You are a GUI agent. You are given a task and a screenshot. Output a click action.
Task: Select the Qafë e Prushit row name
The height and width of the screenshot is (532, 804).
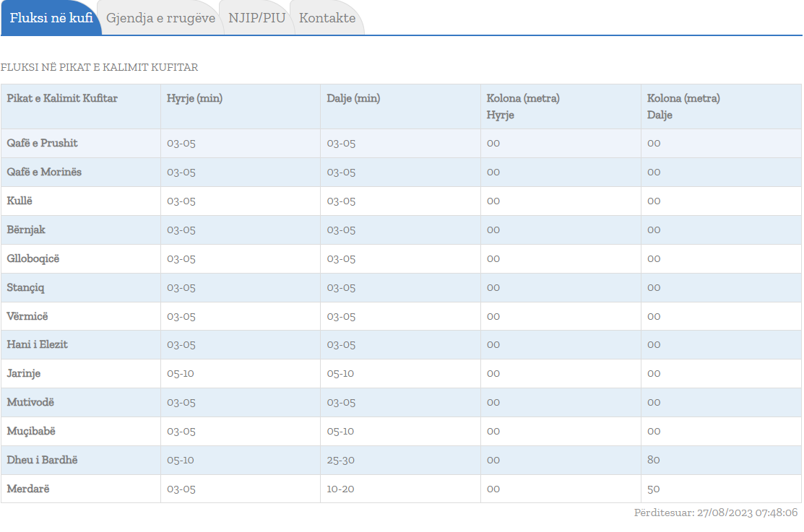[x=43, y=143]
